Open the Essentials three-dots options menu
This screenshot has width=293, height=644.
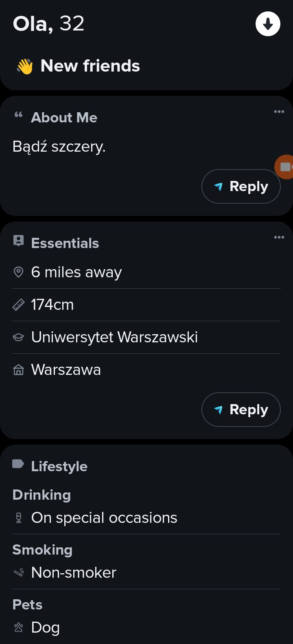tap(279, 237)
